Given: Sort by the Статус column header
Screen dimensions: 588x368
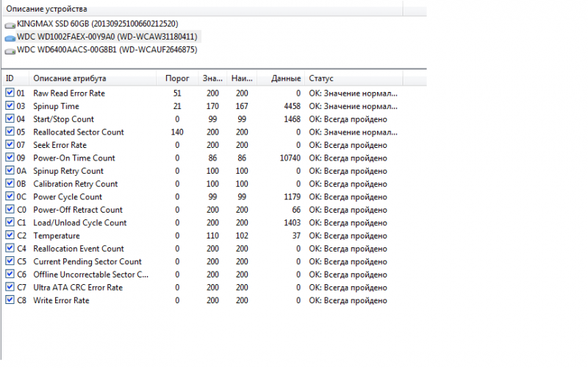Looking at the screenshot, I should tap(321, 78).
